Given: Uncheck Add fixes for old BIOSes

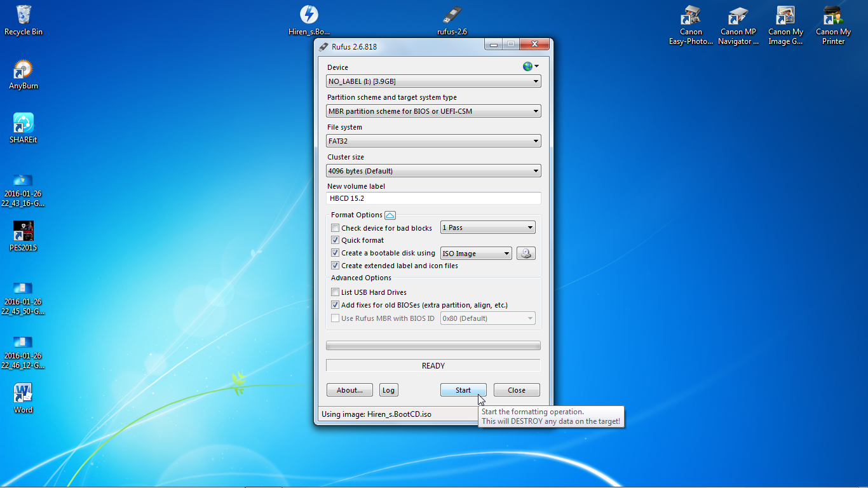Looking at the screenshot, I should click(x=336, y=305).
